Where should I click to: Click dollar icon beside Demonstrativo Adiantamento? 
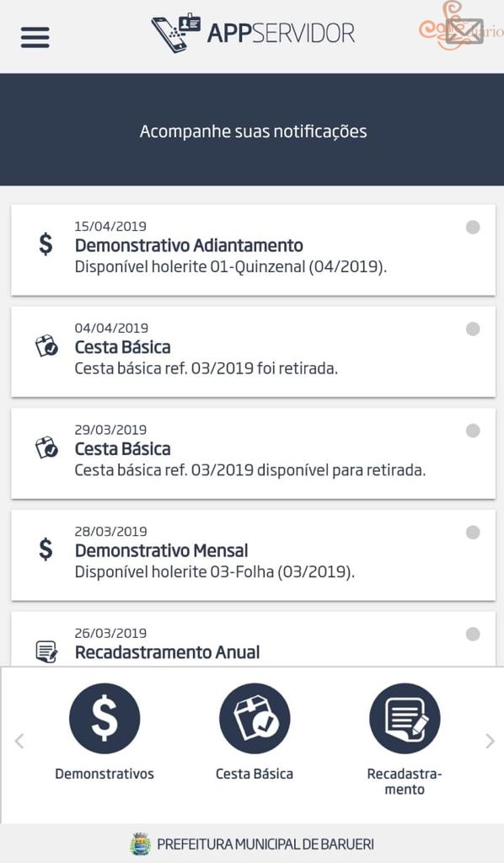46,244
